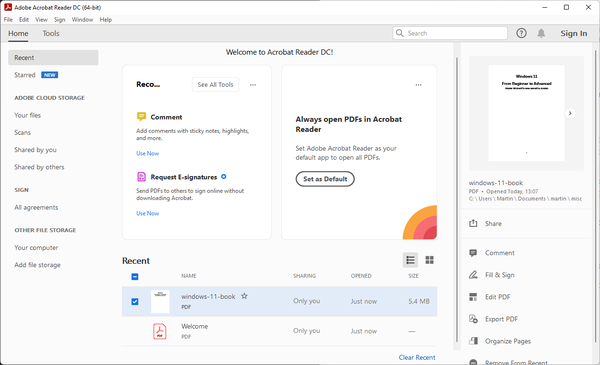600x365 pixels.
Task: Switch recent files to grid view
Action: point(429,260)
